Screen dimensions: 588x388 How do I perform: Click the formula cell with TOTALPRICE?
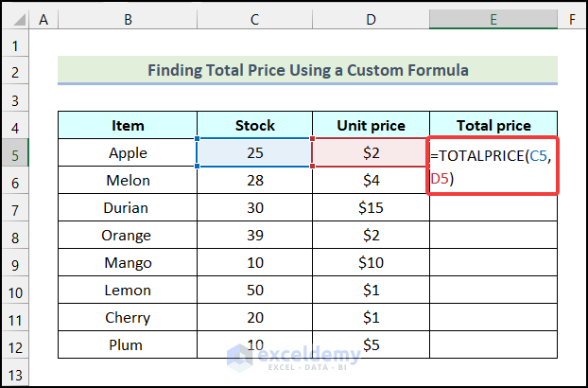point(493,166)
